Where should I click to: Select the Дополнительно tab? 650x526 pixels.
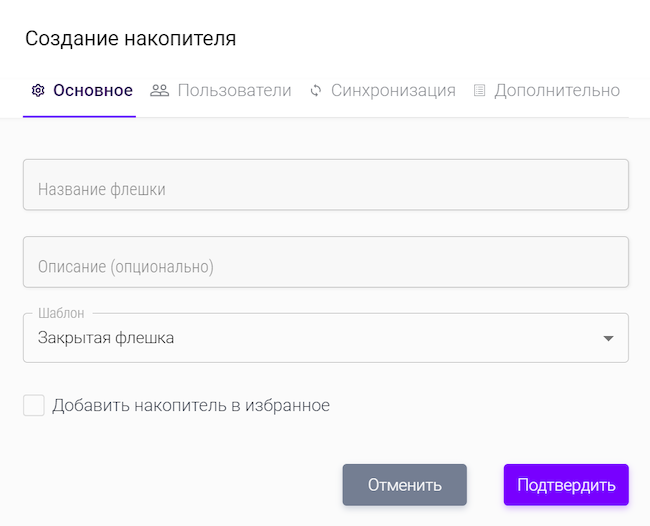point(557,90)
